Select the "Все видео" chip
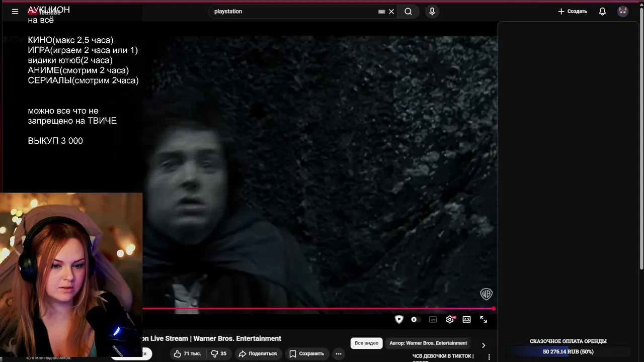 point(366,343)
